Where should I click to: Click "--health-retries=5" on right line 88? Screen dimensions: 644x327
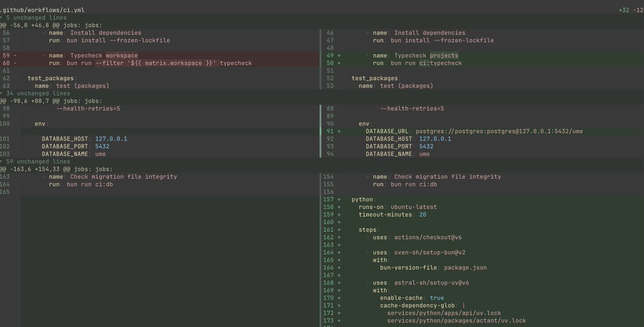click(x=412, y=108)
